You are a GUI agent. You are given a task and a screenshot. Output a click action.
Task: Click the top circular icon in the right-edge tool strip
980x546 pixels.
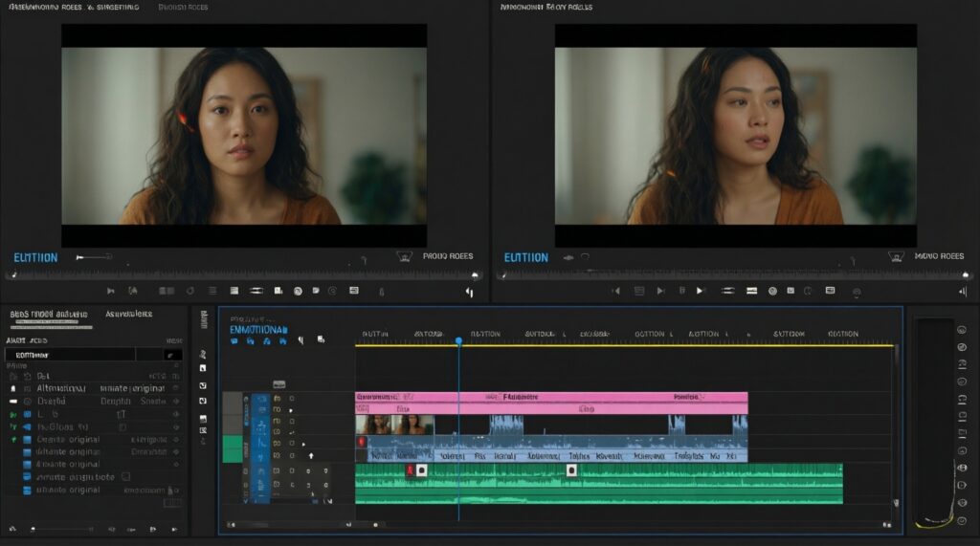(x=961, y=329)
